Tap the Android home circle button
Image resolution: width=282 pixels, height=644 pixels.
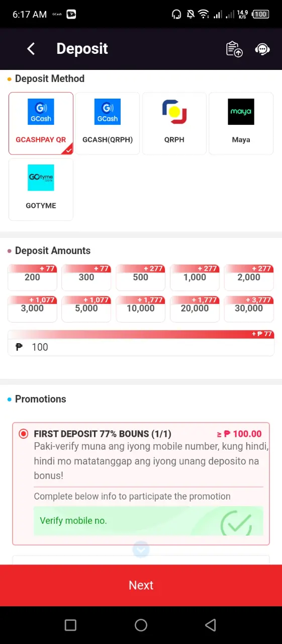click(141, 625)
